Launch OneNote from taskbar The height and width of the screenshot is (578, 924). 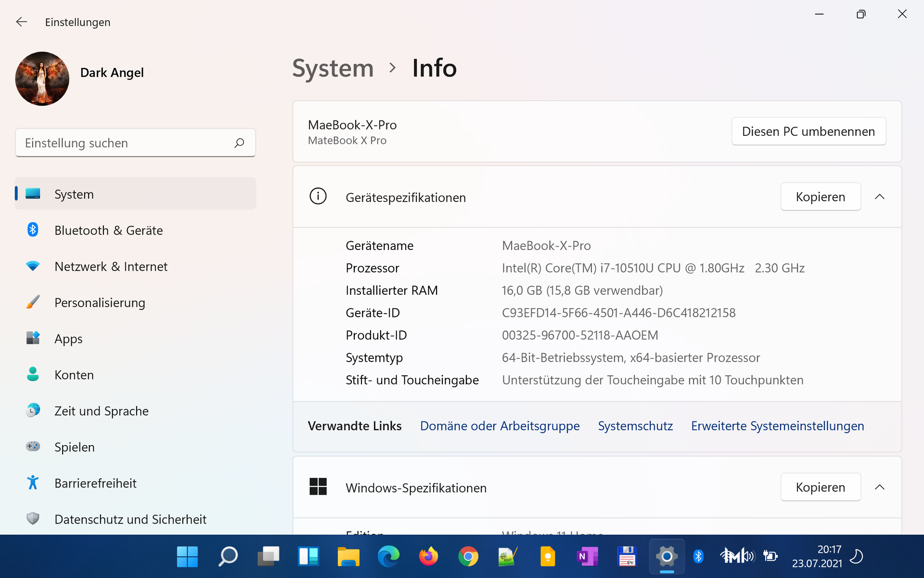[588, 557]
